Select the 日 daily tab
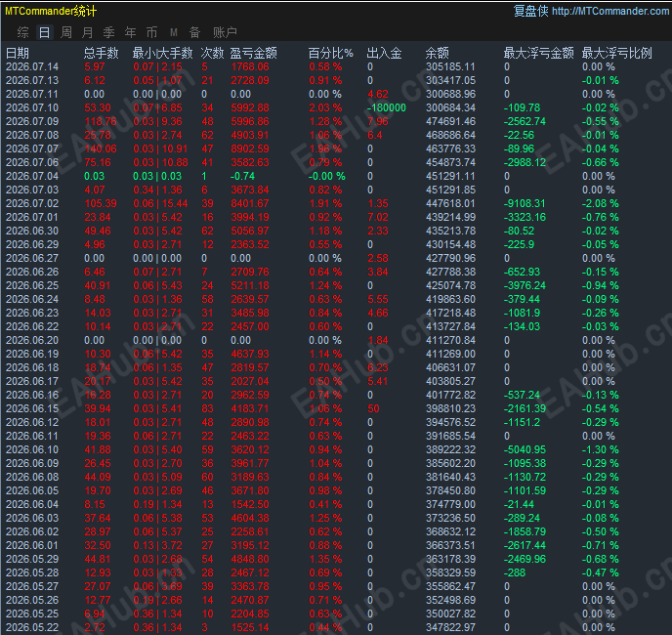The width and height of the screenshot is (672, 635). 45,32
